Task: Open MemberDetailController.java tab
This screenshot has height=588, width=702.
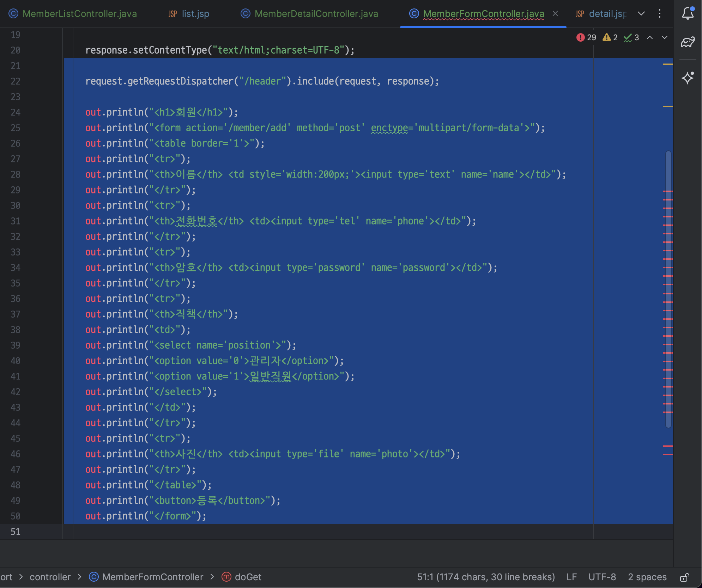Action: click(316, 14)
